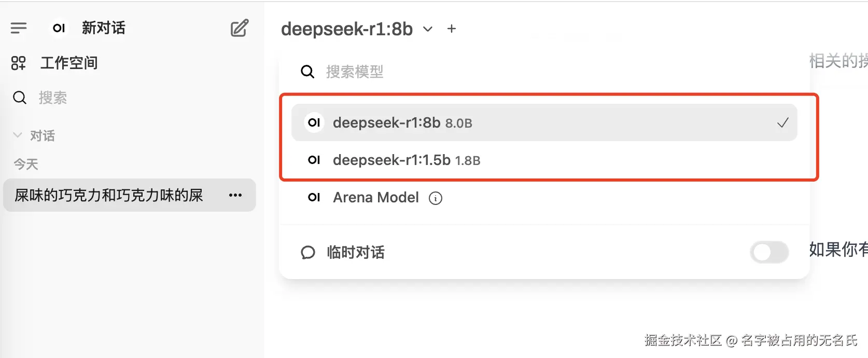The width and height of the screenshot is (868, 358).
Task: Click the 新对话 new chat label
Action: tap(103, 28)
